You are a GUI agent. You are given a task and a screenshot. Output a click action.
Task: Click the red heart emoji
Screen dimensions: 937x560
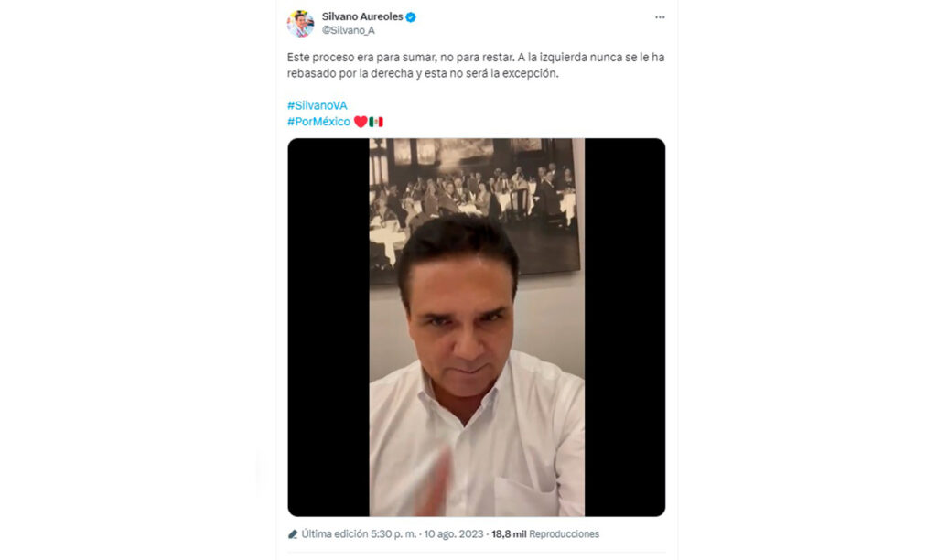click(x=361, y=122)
